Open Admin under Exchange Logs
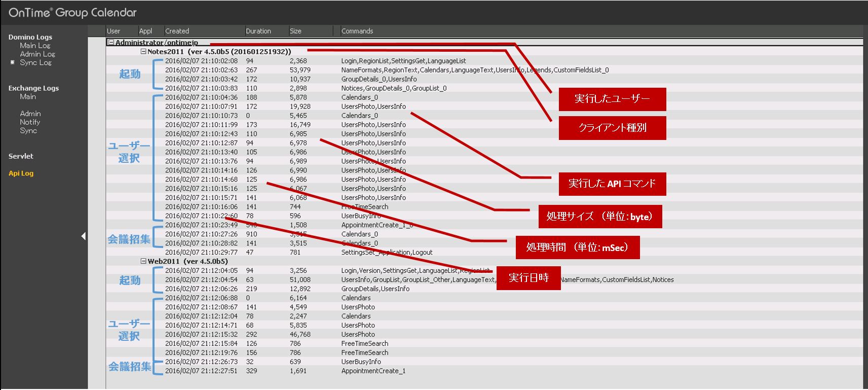This screenshot has width=868, height=390. (x=30, y=114)
